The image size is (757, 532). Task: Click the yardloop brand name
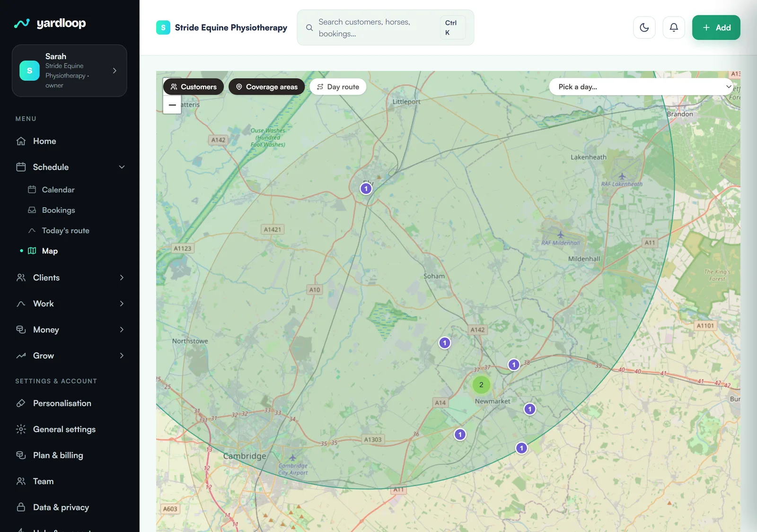coord(61,23)
